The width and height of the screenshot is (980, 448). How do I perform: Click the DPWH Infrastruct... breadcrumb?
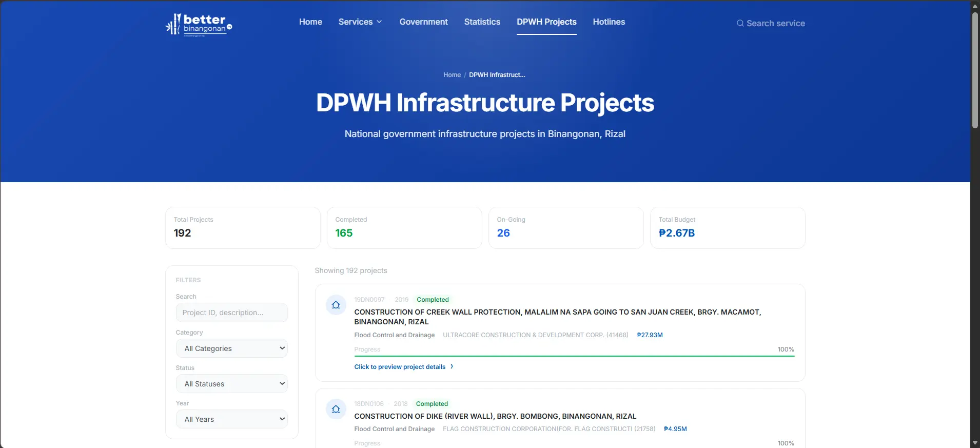click(x=497, y=75)
